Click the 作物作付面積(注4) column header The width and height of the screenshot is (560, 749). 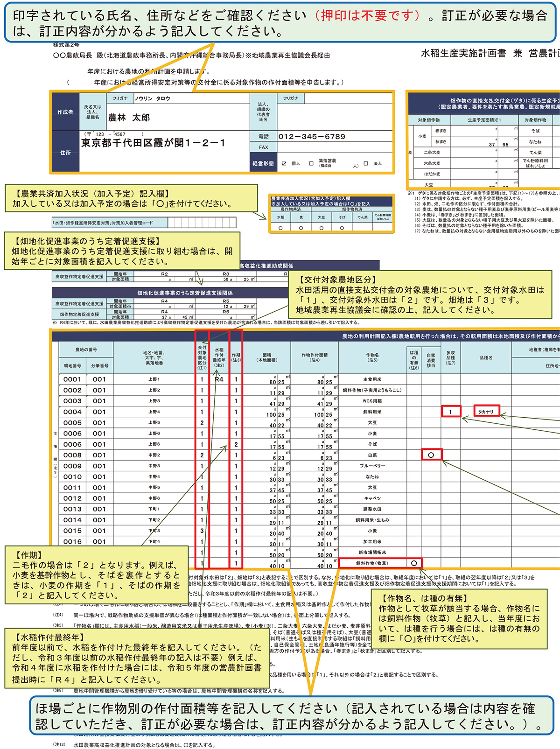[315, 357]
